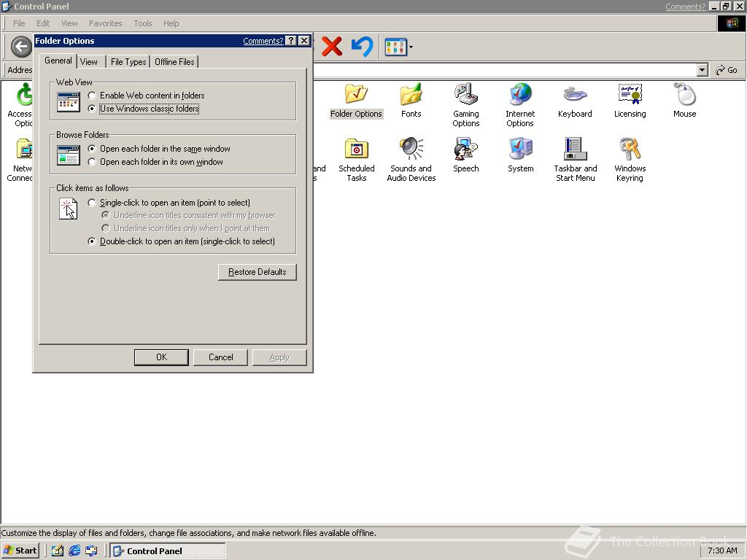Click the Control Panel taskbar button
The image size is (747, 560).
168,551
